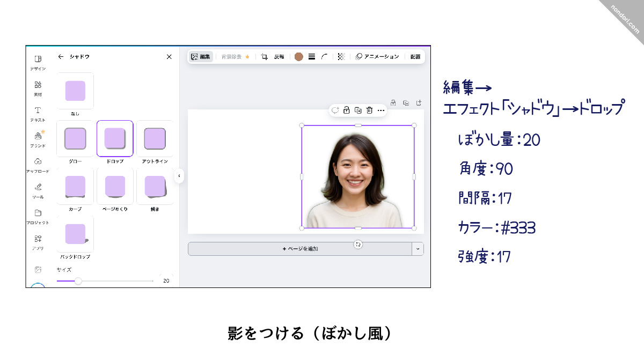Open the more options ellipsis menu
The width and height of the screenshot is (644, 362).
pyautogui.click(x=381, y=110)
